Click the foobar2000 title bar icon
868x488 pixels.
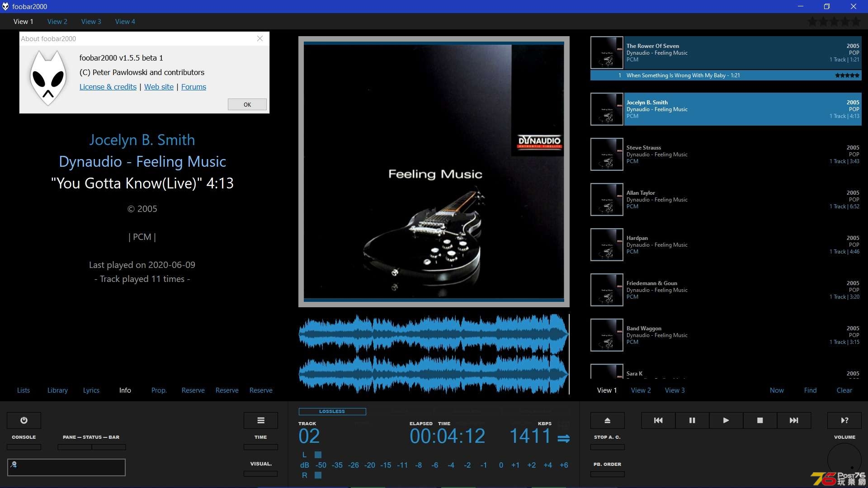pyautogui.click(x=5, y=6)
